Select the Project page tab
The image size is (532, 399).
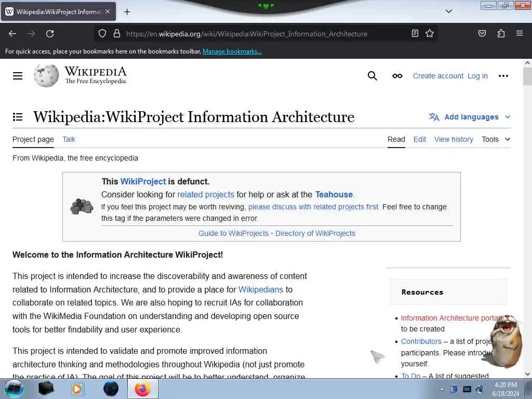coord(33,139)
